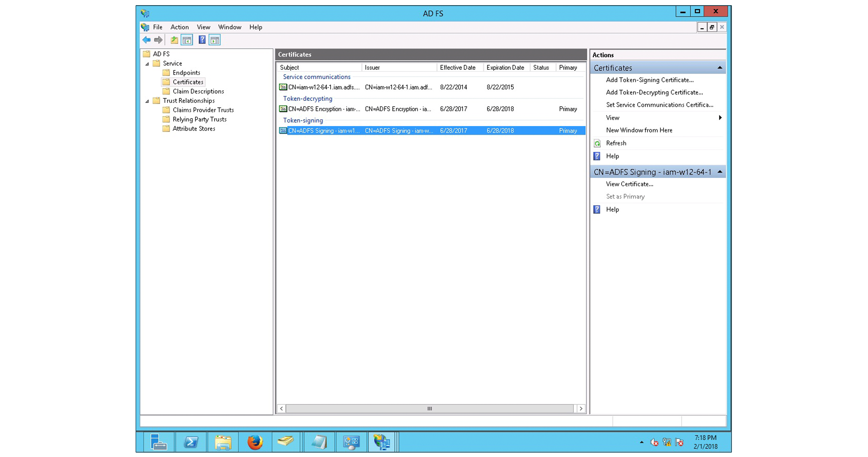This screenshot has width=868, height=457.
Task: Expand the View submenu arrow
Action: pyautogui.click(x=720, y=118)
